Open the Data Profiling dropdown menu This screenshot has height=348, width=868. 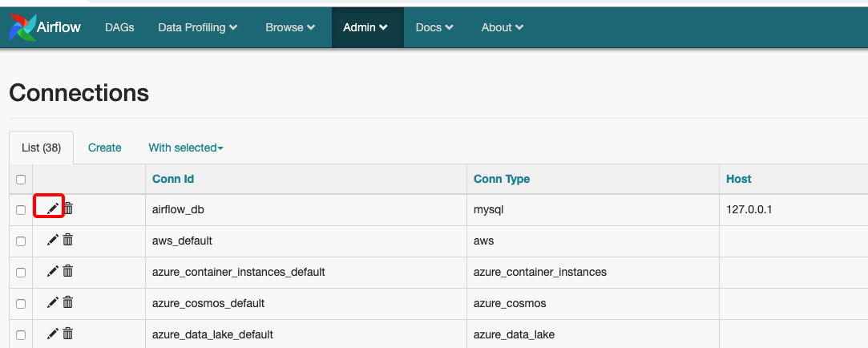coord(197,27)
